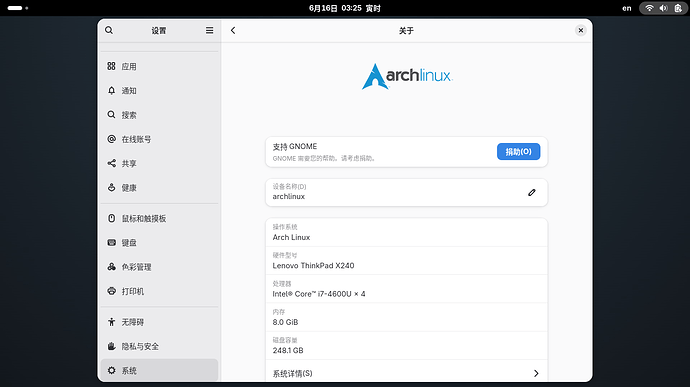Screen dimensions: 690x387
Task: Open the 打印机 printers panel
Action: click(x=159, y=291)
